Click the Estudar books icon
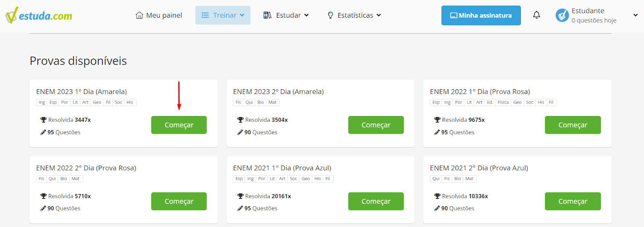Screen dimensions: 644x227 click(267, 15)
